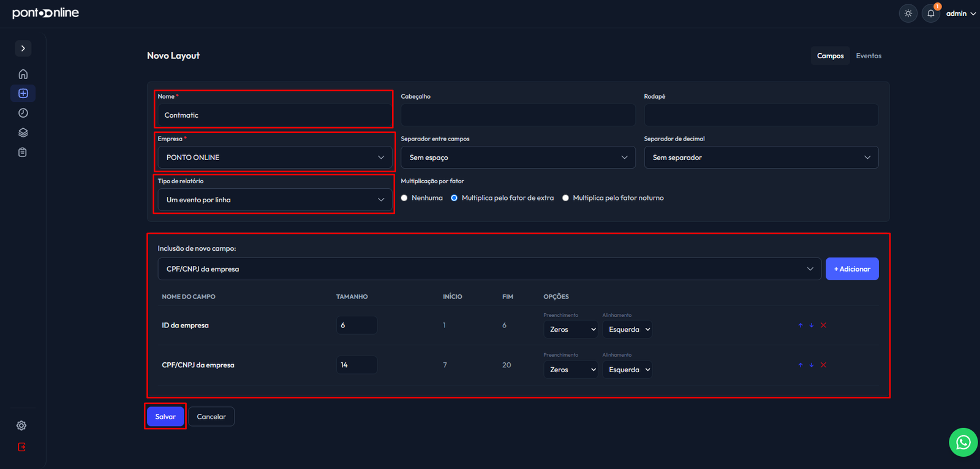Viewport: 980px width, 469px height.
Task: Select Multiplica pelo fator de extra
Action: pyautogui.click(x=454, y=198)
